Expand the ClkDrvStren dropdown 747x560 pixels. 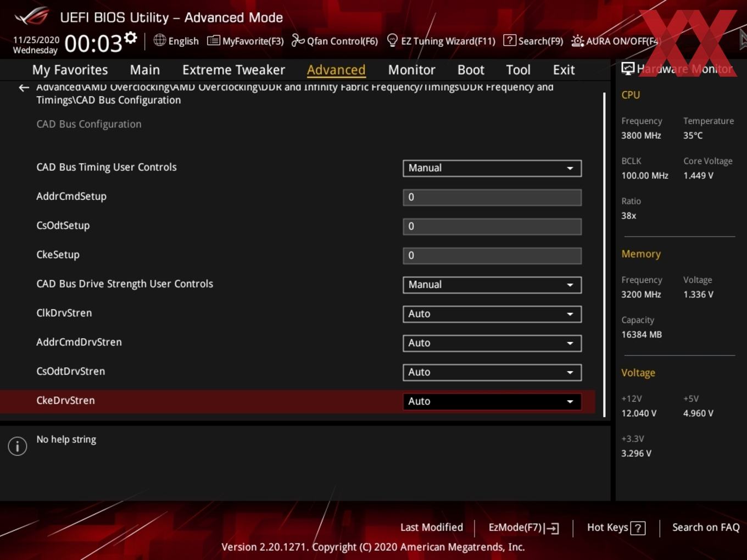tap(492, 314)
